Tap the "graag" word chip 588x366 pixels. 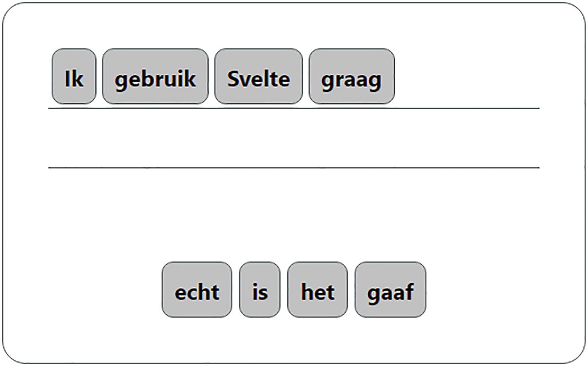click(x=352, y=76)
